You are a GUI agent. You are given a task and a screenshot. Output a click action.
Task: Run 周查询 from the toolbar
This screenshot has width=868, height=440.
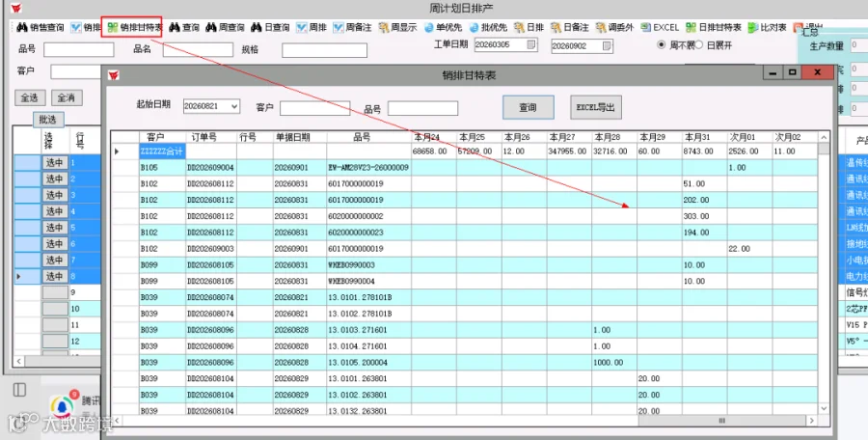point(225,27)
